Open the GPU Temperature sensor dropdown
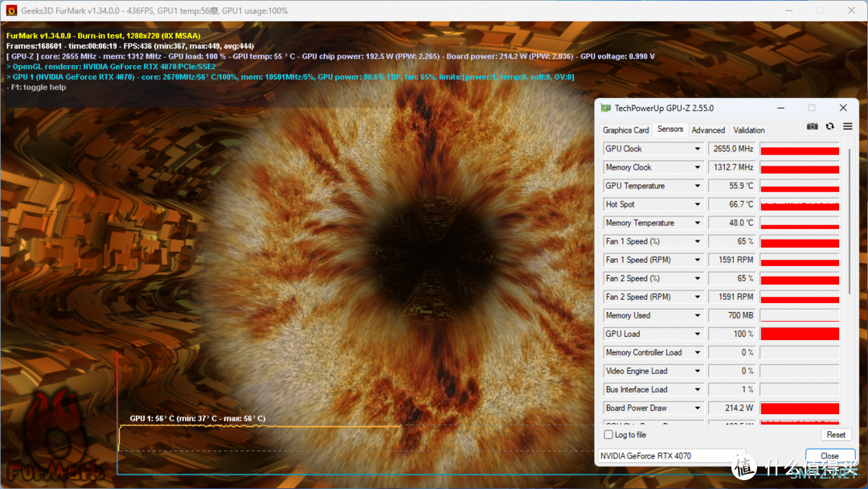This screenshot has height=489, width=868. click(x=698, y=186)
